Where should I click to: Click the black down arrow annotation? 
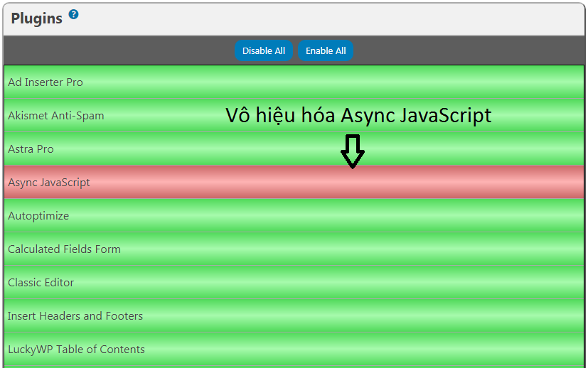pos(352,151)
